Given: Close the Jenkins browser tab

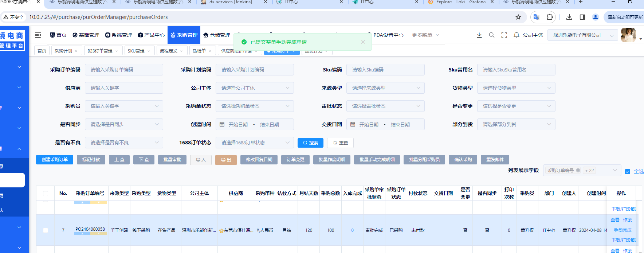Looking at the screenshot, I should click(x=265, y=2).
